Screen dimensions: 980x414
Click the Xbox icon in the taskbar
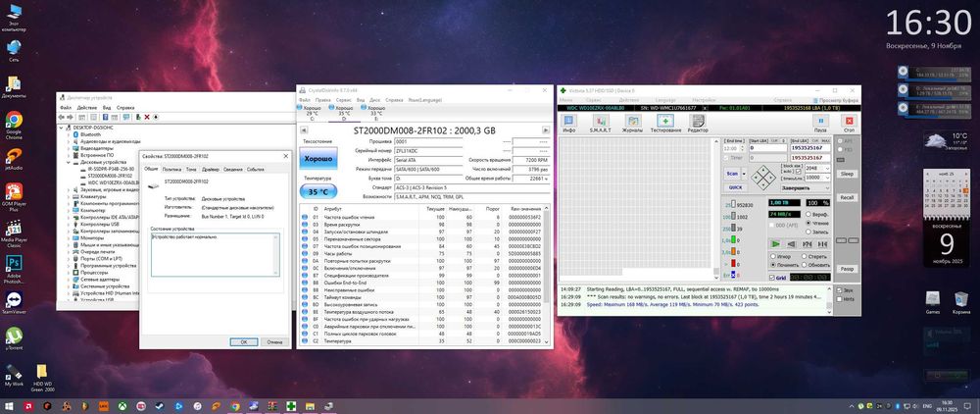click(122, 406)
